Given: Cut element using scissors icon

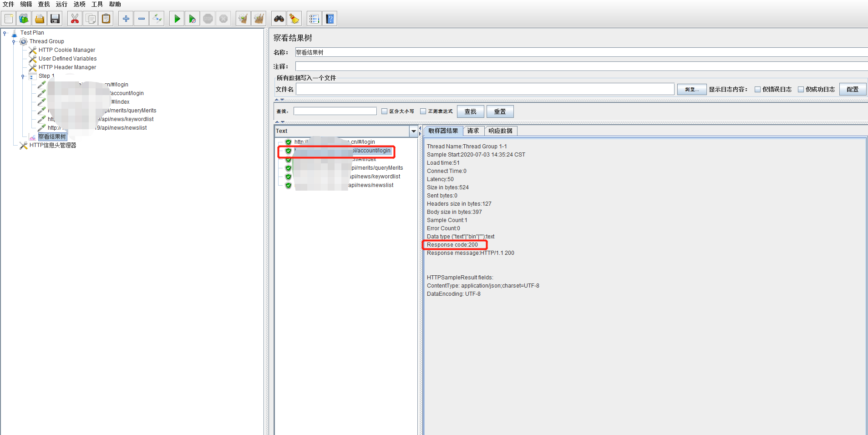Looking at the screenshot, I should pos(75,18).
